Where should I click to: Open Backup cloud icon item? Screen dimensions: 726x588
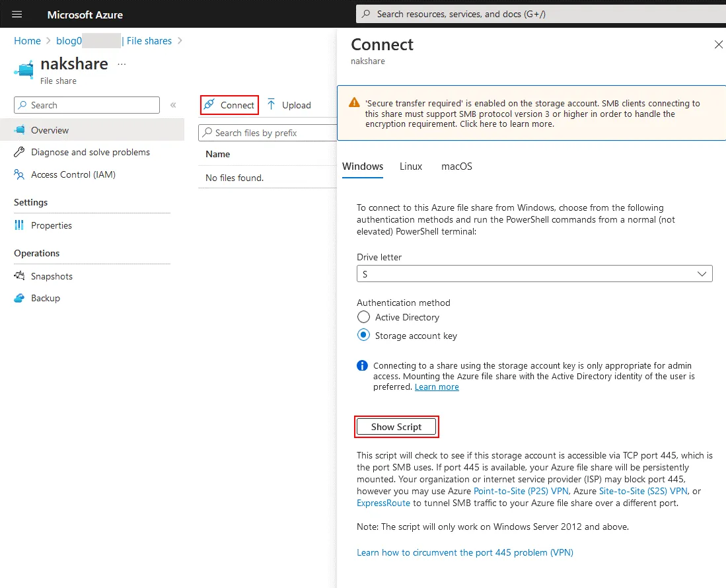pos(19,298)
